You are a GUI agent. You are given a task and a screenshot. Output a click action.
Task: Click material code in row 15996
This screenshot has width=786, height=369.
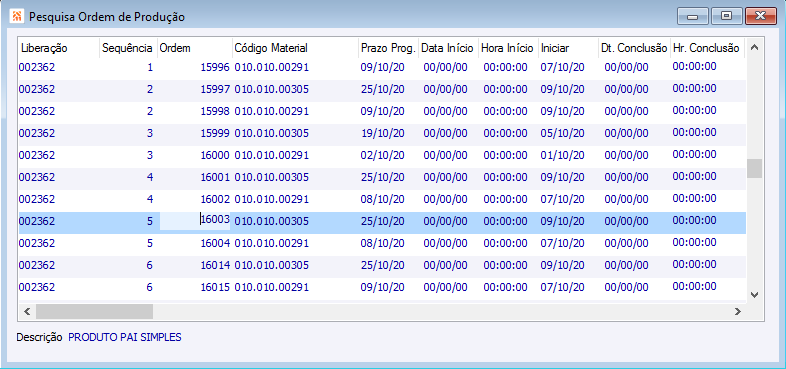click(271, 67)
